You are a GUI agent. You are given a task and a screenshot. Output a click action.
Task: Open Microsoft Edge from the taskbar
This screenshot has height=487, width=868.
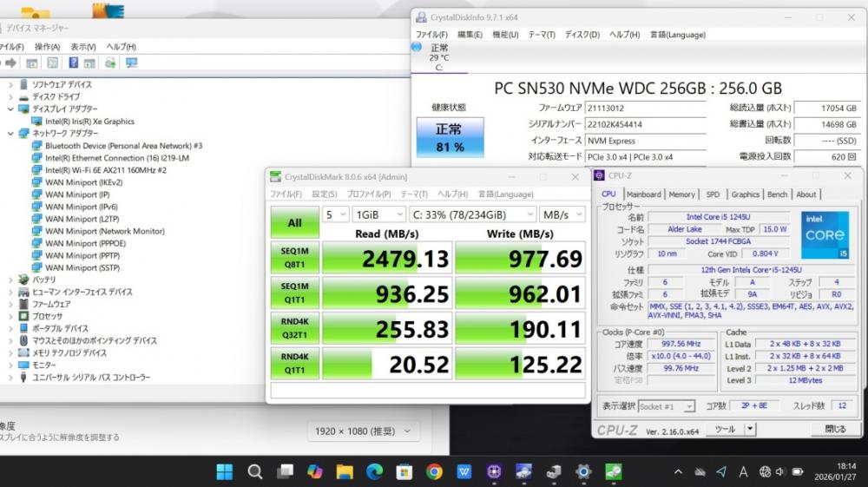[x=374, y=471]
